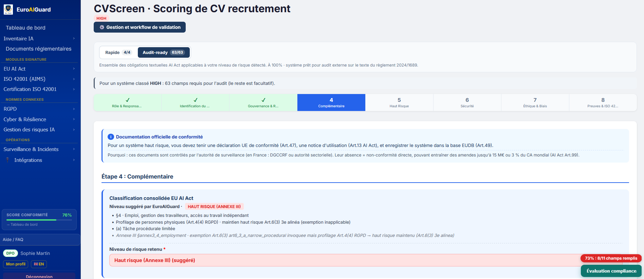Click the Classification consolidée EU AI Act heading

(x=151, y=198)
